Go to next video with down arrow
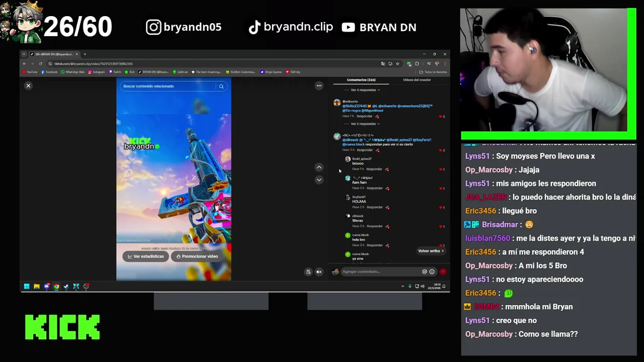Screen dimensions: 644x362 (319, 179)
